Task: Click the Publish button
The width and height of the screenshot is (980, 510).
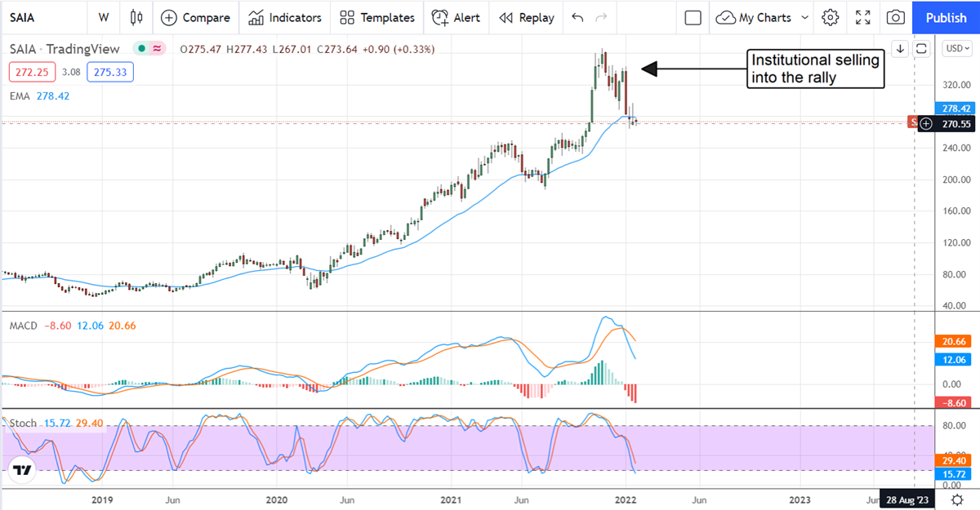Action: tap(946, 17)
